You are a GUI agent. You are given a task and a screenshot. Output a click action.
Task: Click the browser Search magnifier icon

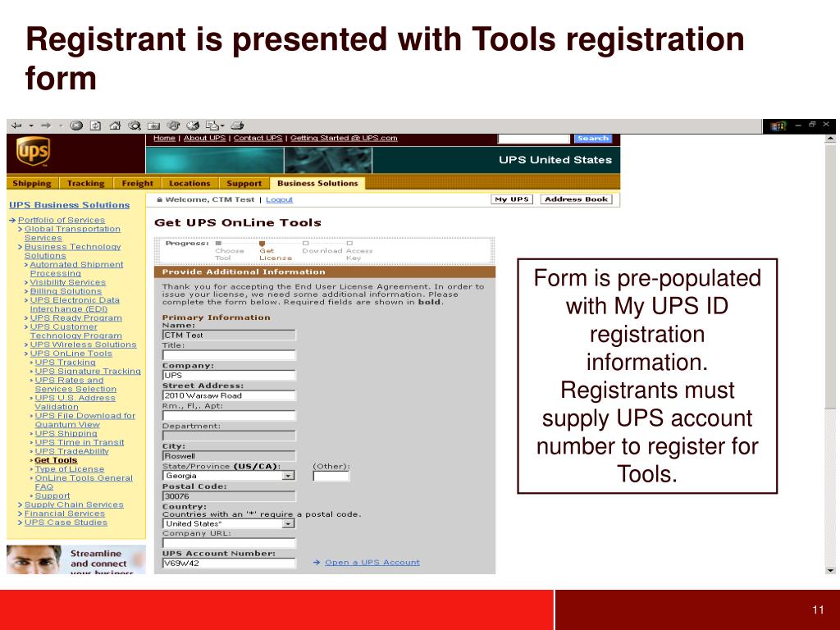coord(135,126)
